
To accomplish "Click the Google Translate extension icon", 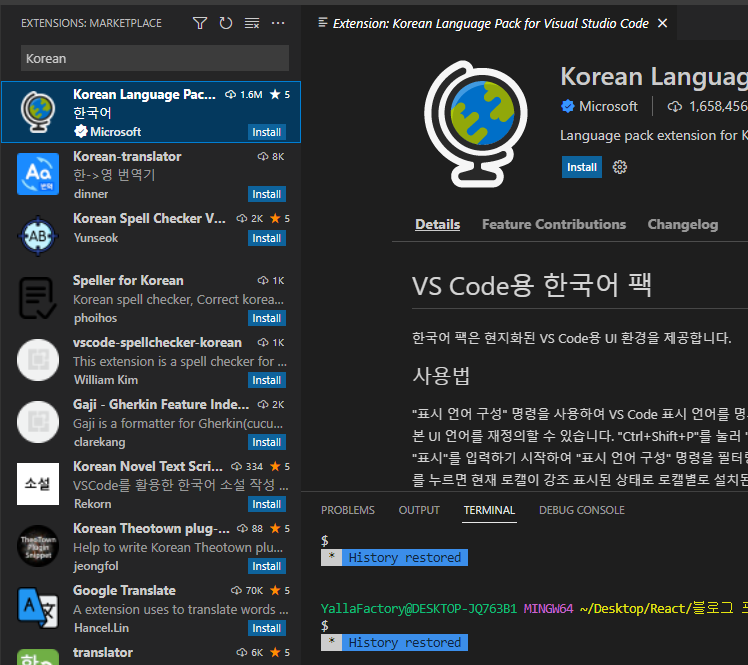I will 38,608.
